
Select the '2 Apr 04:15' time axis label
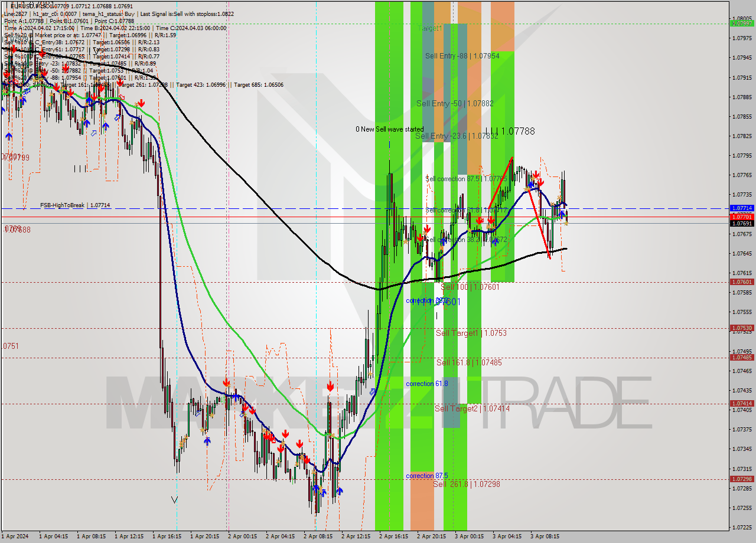click(x=281, y=537)
